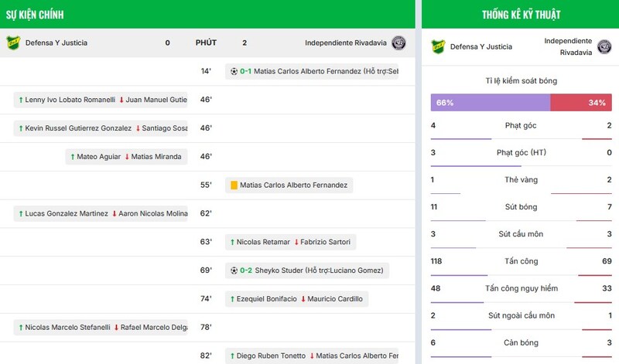The height and width of the screenshot is (364, 619).
Task: Click the green sub-in arrow beside Lenny Ivo Lobato Romanelli
Action: tap(20, 100)
